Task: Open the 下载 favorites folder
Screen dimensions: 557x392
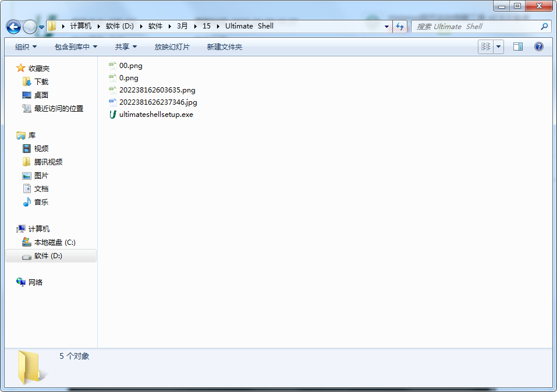Action: [x=41, y=82]
